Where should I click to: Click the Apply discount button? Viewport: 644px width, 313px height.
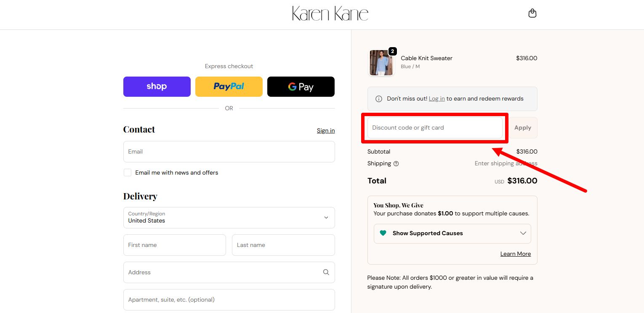(523, 127)
